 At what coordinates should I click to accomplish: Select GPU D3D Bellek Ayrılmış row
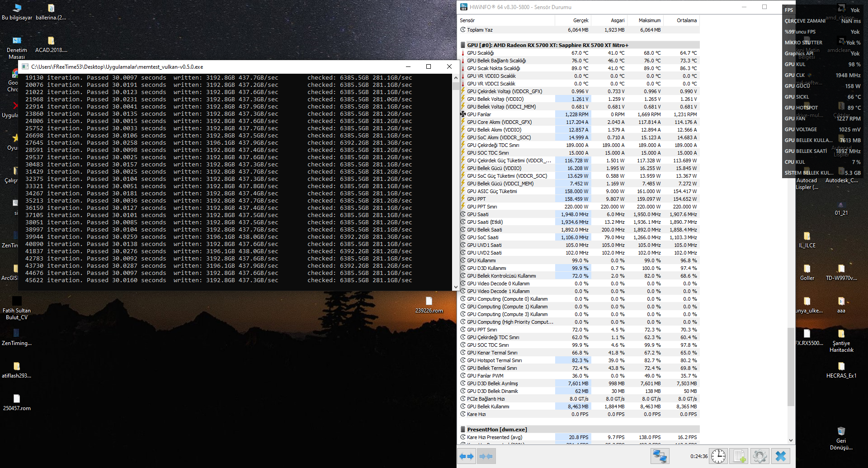(x=580, y=383)
